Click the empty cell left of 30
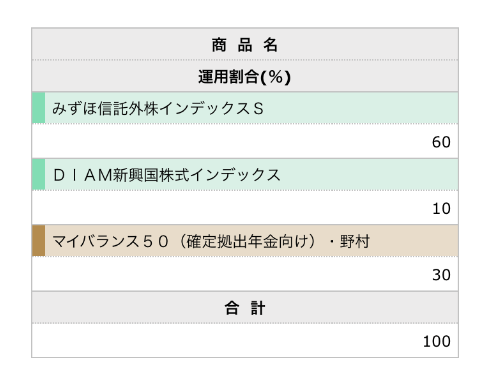485x367 pixels. (230, 274)
